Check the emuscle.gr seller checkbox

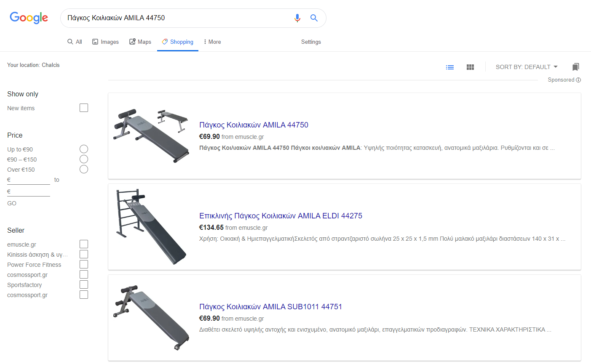pos(84,244)
